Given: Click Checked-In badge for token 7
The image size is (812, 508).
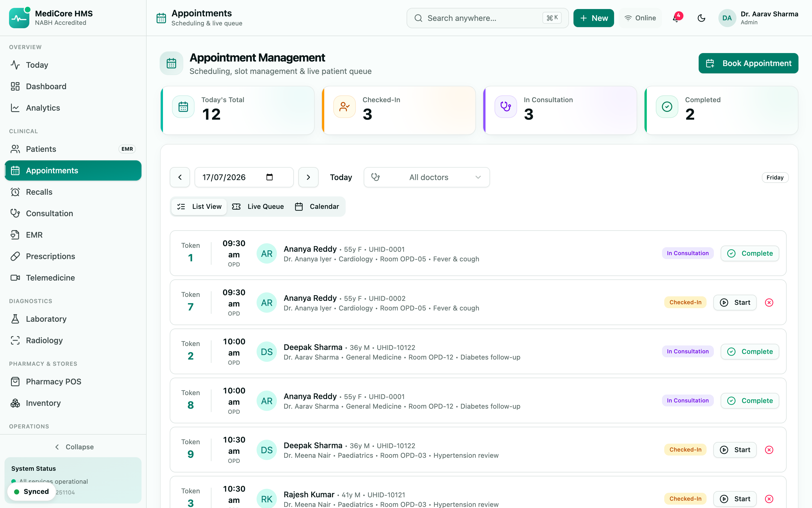Looking at the screenshot, I should pyautogui.click(x=685, y=302).
